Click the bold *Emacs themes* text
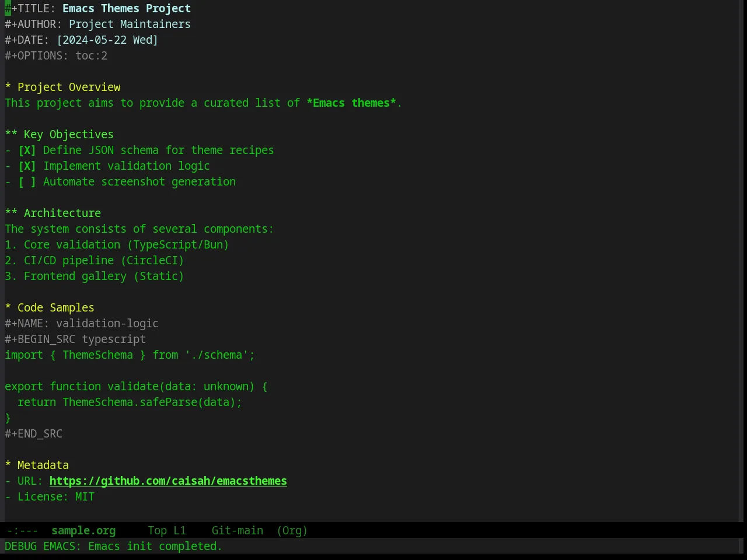This screenshot has width=747, height=560. (x=351, y=103)
